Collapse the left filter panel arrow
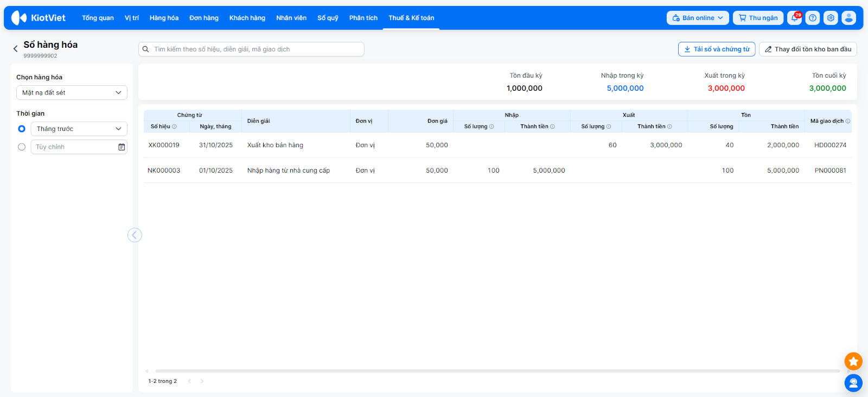This screenshot has height=397, width=868. (x=135, y=235)
